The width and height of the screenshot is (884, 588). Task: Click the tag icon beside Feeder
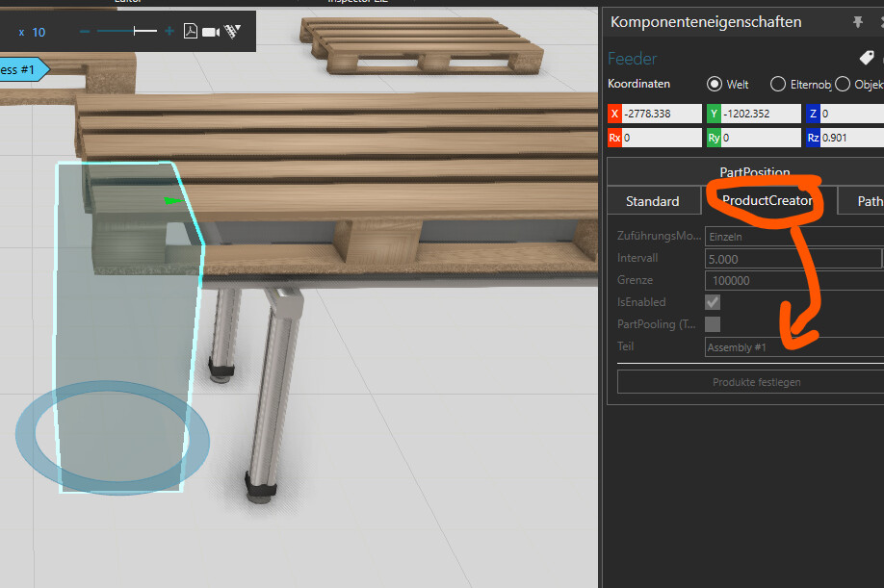pos(867,58)
